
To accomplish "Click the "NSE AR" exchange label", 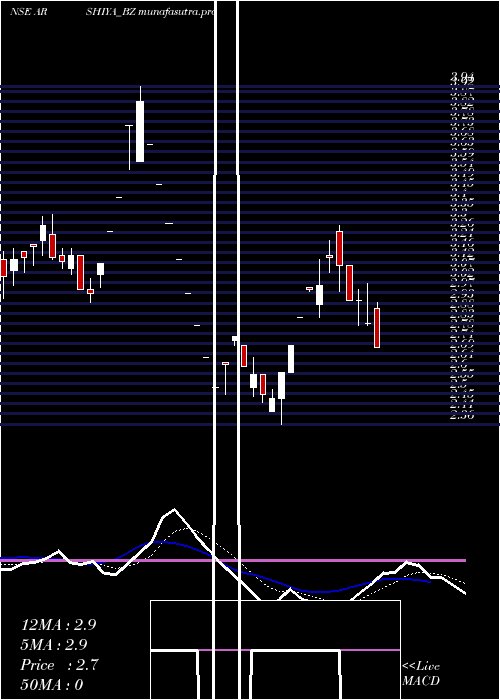I will coord(28,12).
